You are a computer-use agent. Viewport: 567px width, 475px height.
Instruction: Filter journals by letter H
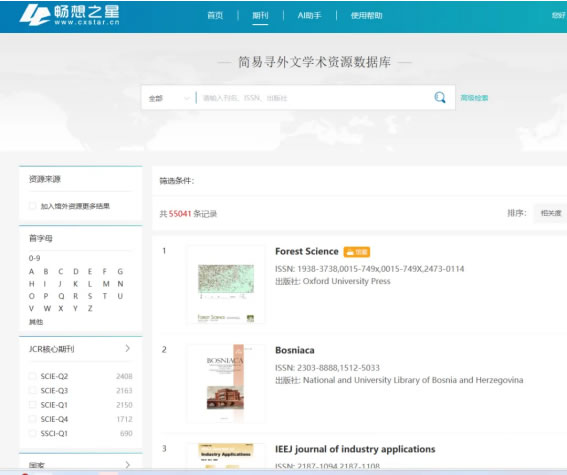tap(31, 284)
